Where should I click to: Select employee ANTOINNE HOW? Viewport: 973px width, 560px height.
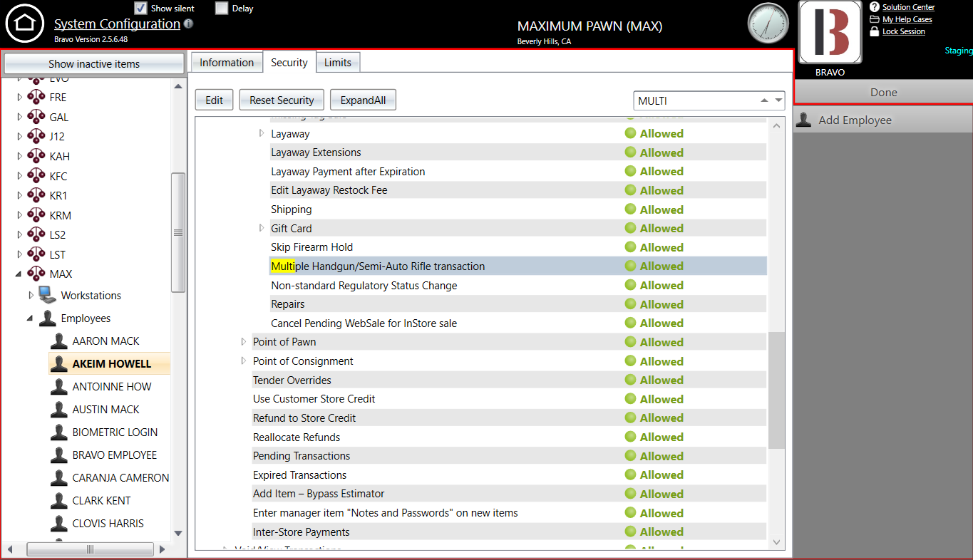112,386
